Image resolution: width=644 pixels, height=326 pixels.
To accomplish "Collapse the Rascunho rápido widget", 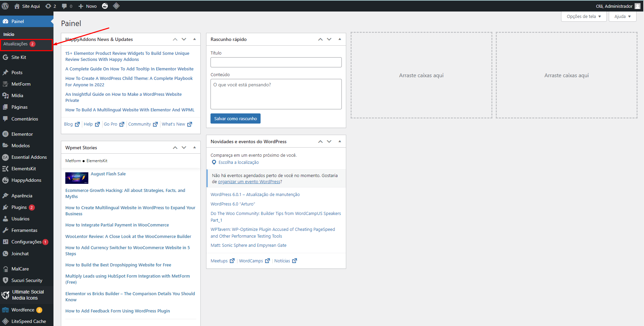I will coord(340,39).
